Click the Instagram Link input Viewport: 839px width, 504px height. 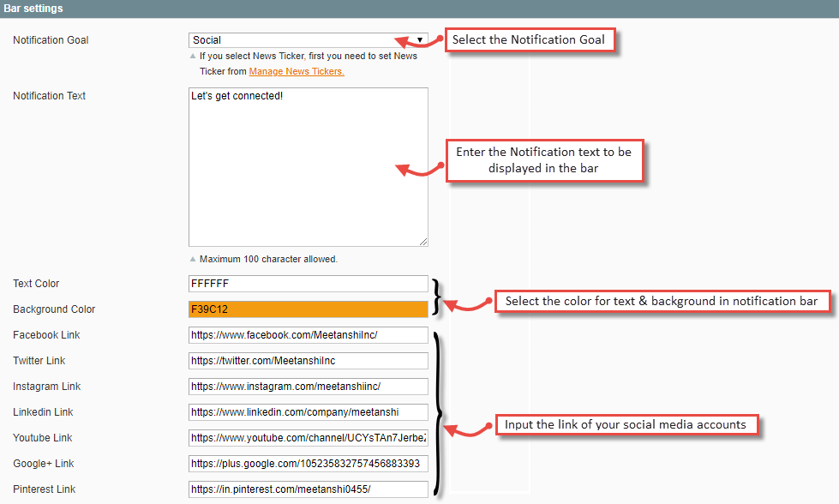point(308,387)
